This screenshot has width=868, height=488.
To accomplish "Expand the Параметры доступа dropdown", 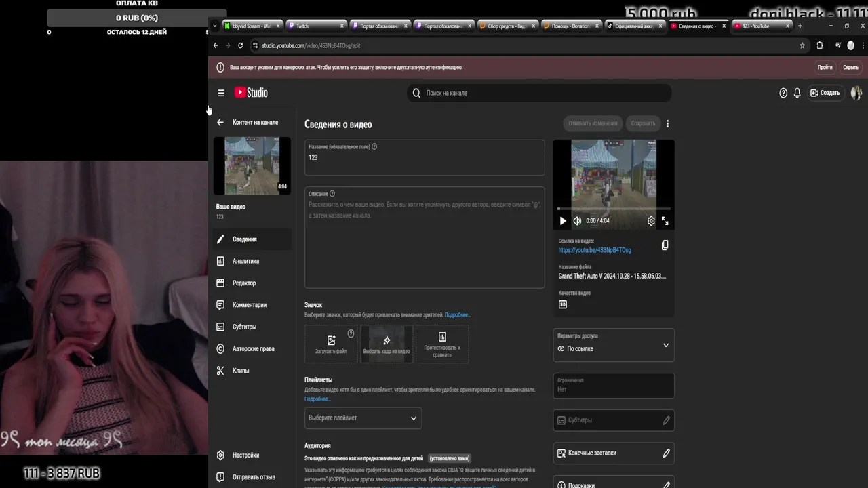I will (x=614, y=345).
